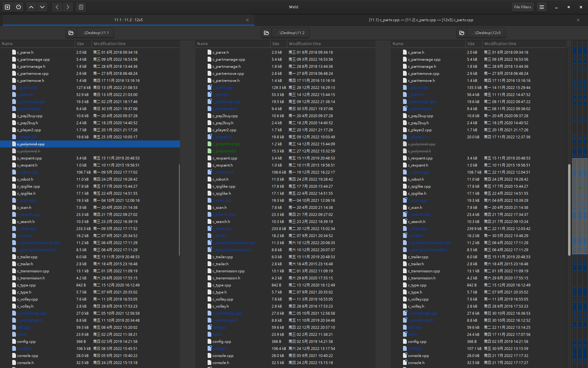Select console.cpp in right pane
This screenshot has height=368, width=588.
479,356
